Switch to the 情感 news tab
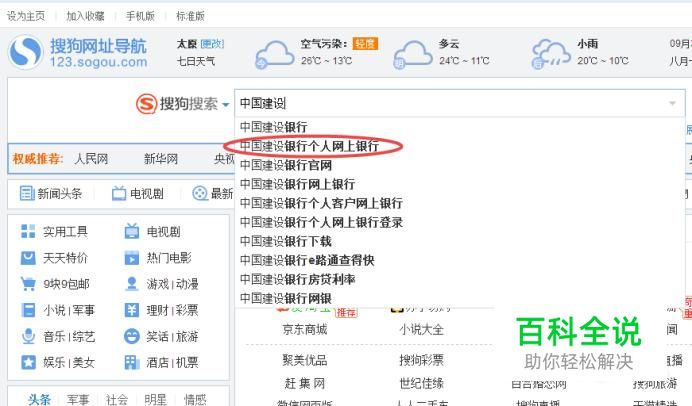Viewport: 692px width, 406px height. (195, 400)
